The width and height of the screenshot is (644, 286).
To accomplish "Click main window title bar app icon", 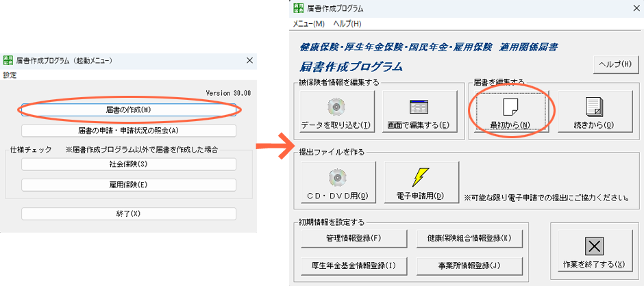I will coord(298,8).
